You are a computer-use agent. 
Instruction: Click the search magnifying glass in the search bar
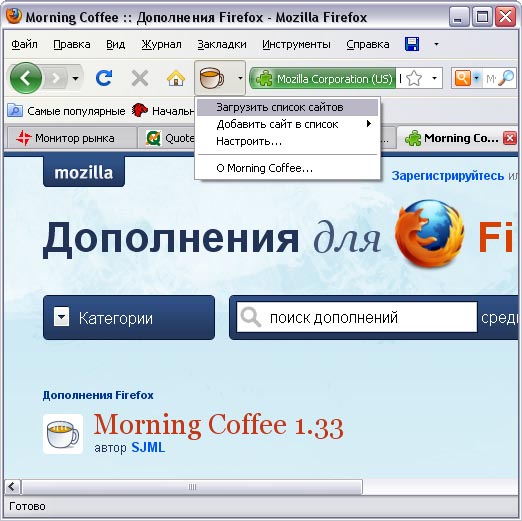point(506,79)
